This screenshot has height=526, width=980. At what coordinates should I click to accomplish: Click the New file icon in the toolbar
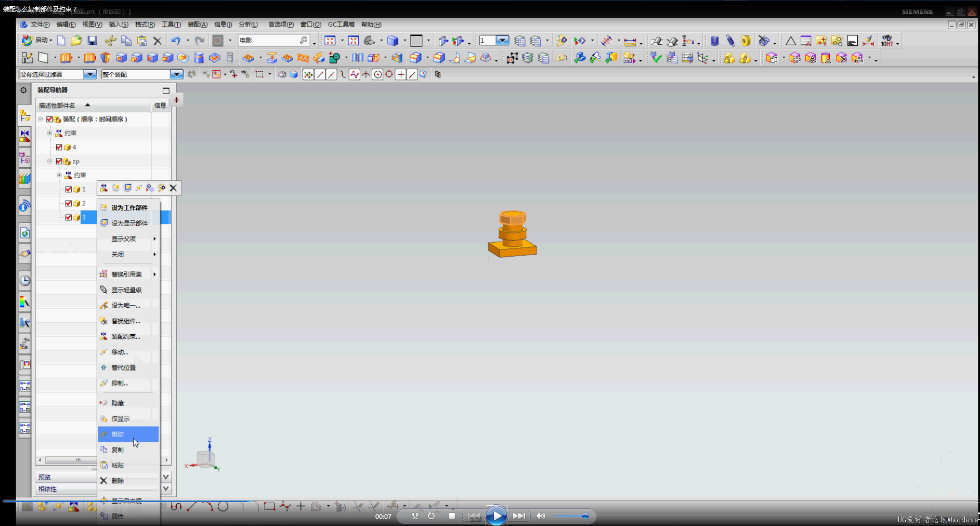(61, 41)
